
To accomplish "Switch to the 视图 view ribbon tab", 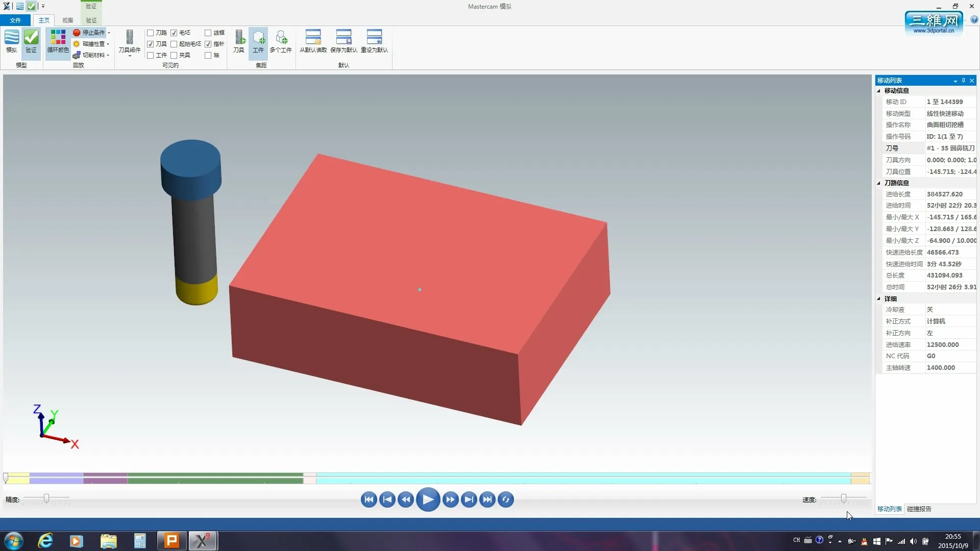I will (x=67, y=20).
